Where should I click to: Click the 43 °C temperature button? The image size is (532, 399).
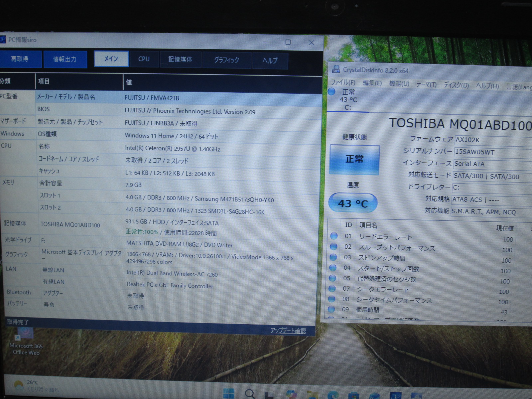click(353, 203)
